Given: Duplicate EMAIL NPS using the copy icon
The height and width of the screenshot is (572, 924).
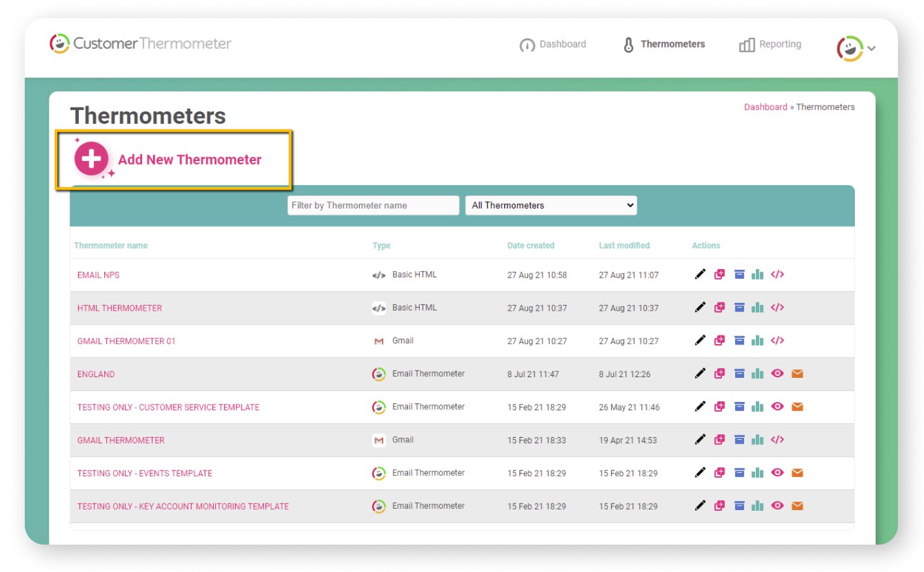Looking at the screenshot, I should coord(719,274).
